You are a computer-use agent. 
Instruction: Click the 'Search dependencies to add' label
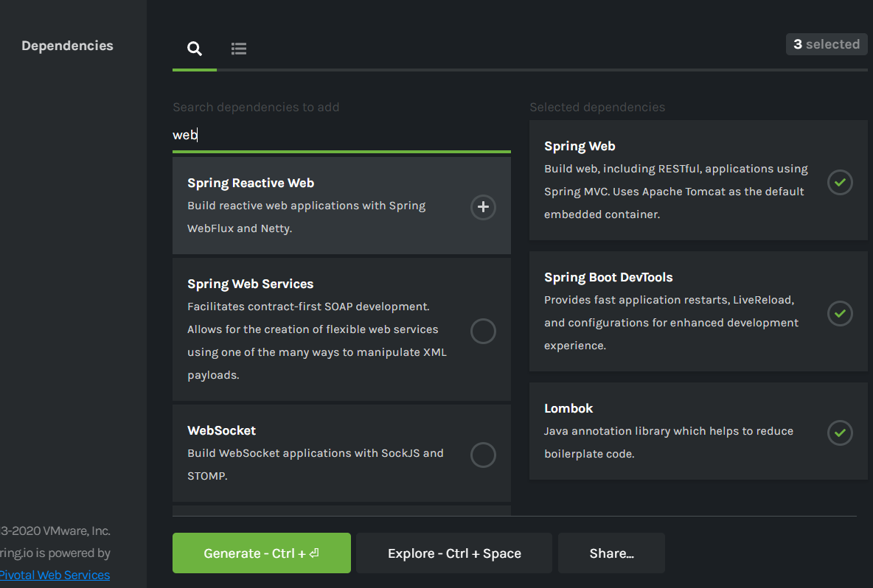[x=256, y=107]
